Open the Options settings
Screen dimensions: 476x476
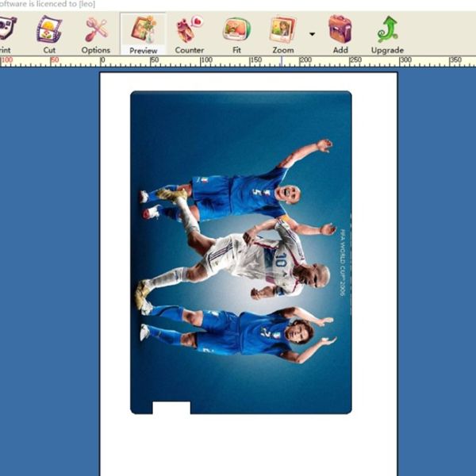96,32
